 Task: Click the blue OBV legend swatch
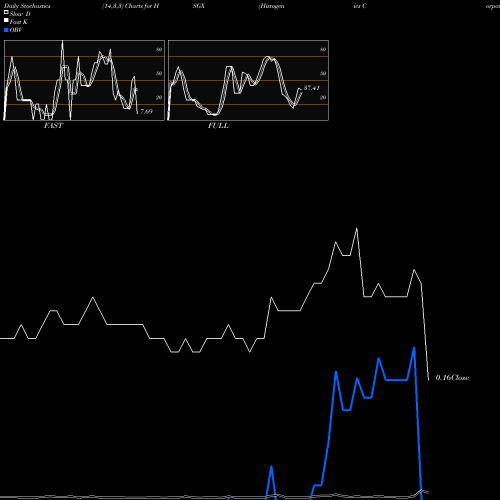pyautogui.click(x=6, y=30)
